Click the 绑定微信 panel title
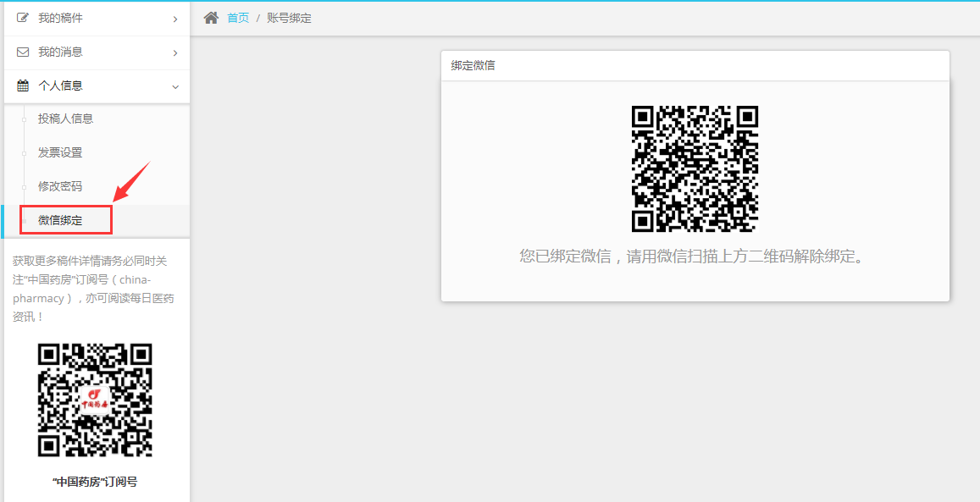The height and width of the screenshot is (502, 980). (473, 65)
